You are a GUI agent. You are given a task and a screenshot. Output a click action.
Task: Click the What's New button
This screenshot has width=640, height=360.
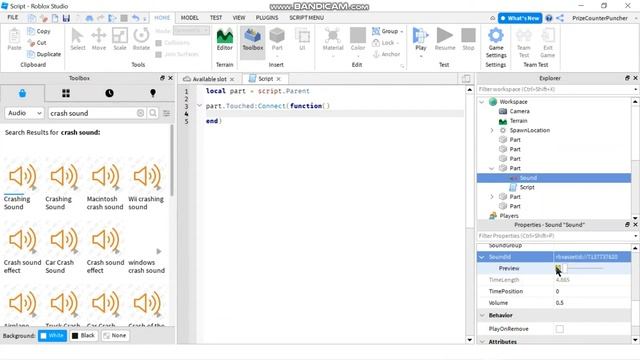pyautogui.click(x=520, y=18)
